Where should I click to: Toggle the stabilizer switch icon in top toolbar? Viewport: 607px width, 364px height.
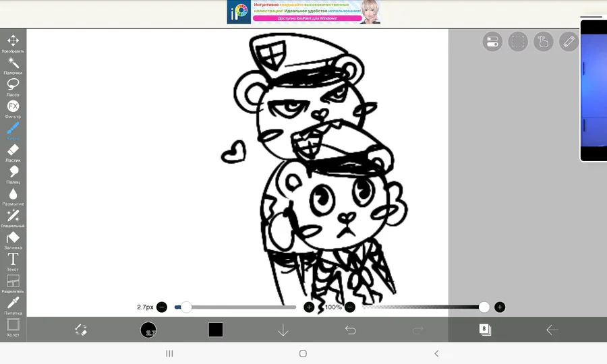pyautogui.click(x=492, y=41)
